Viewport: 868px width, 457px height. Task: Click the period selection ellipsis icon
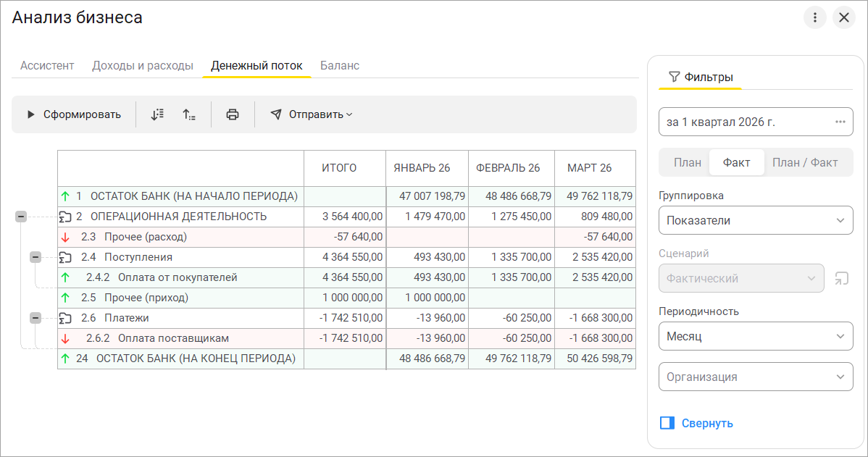pos(840,122)
